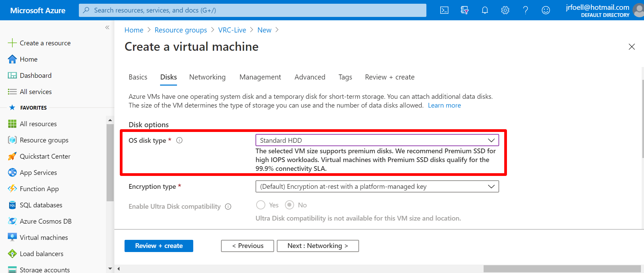Switch to the Disks tab
Image resolution: width=644 pixels, height=273 pixels.
(169, 77)
